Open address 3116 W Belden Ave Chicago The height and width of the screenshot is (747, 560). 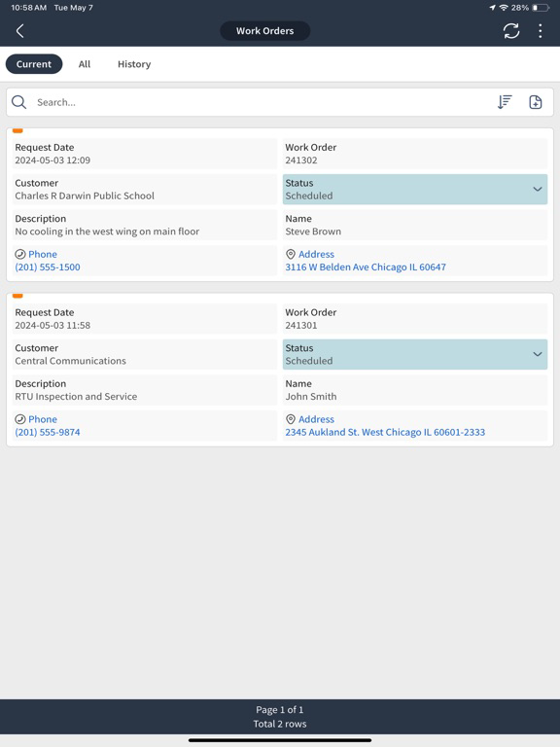click(x=366, y=267)
